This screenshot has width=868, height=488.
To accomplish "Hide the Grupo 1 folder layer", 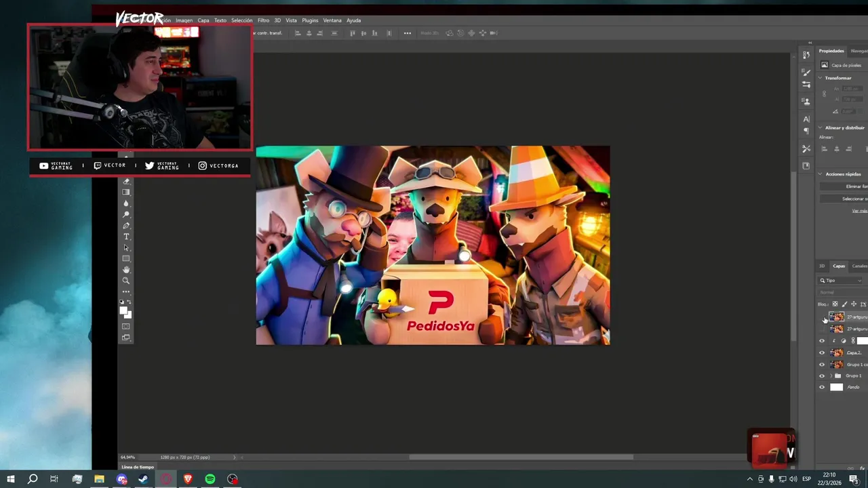I will [823, 376].
